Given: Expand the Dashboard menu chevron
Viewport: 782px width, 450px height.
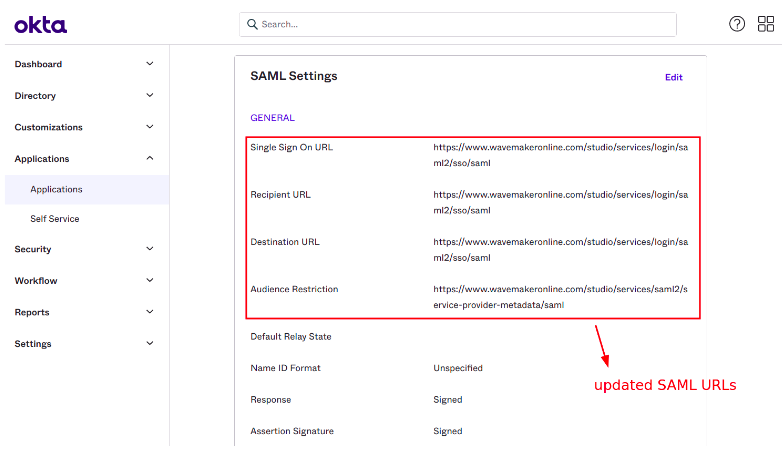Looking at the screenshot, I should (x=150, y=64).
